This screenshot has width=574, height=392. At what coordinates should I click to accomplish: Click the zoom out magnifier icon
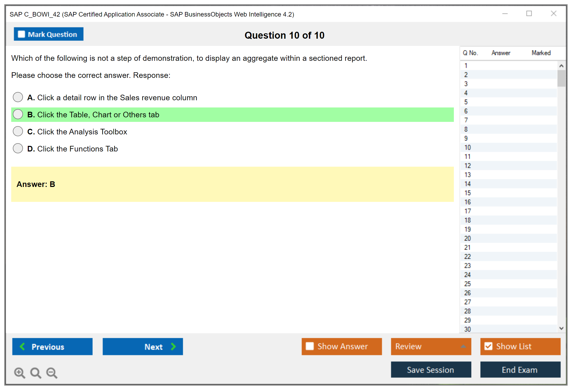pyautogui.click(x=52, y=373)
